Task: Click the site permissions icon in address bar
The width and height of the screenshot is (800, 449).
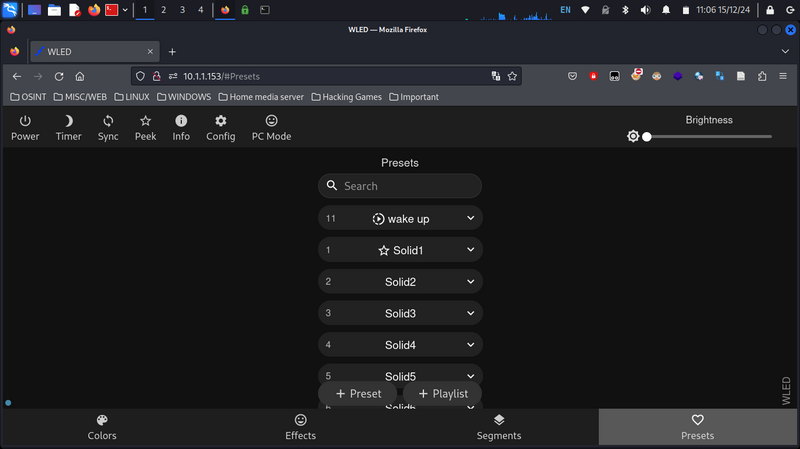Action: point(173,77)
